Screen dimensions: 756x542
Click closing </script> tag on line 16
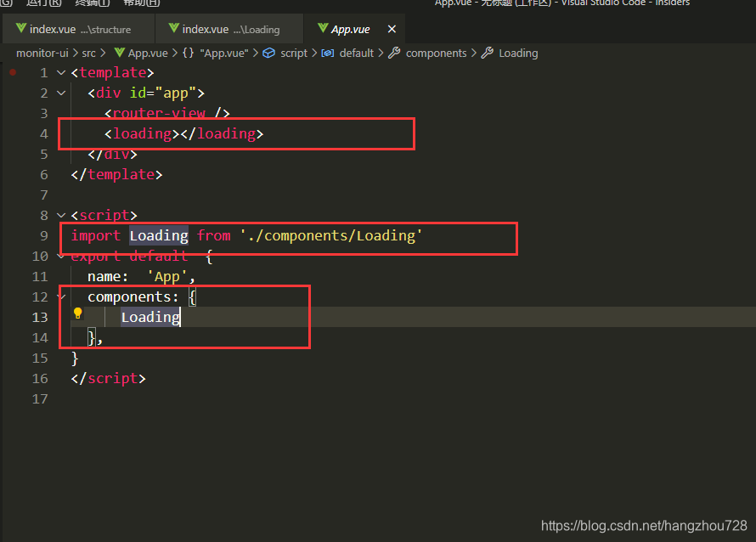pos(109,379)
